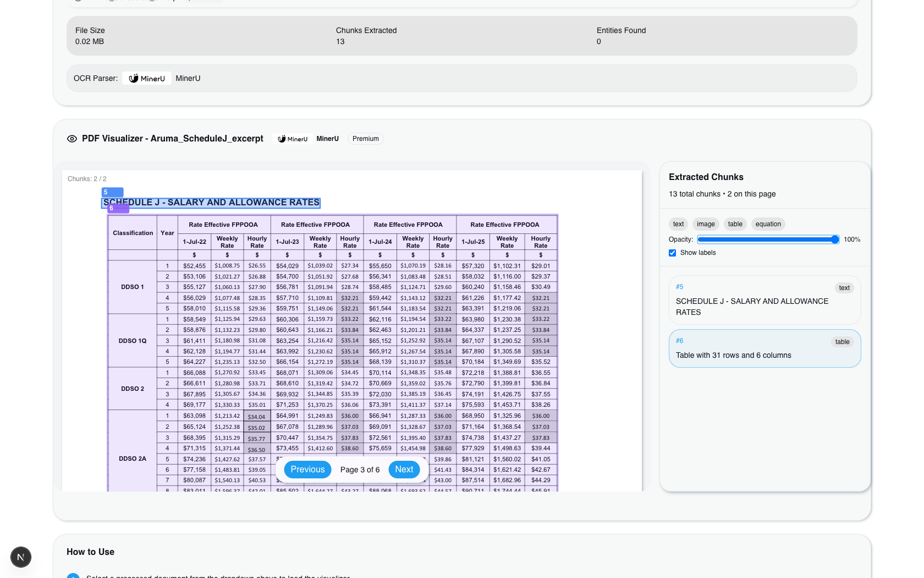This screenshot has height=578, width=924.
Task: Click the How to Use heading
Action: [91, 552]
